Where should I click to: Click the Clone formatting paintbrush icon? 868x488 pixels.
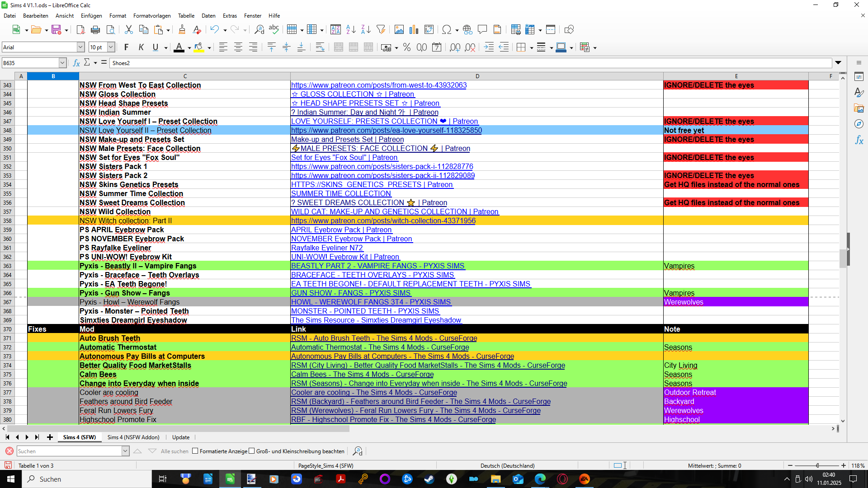[182, 30]
